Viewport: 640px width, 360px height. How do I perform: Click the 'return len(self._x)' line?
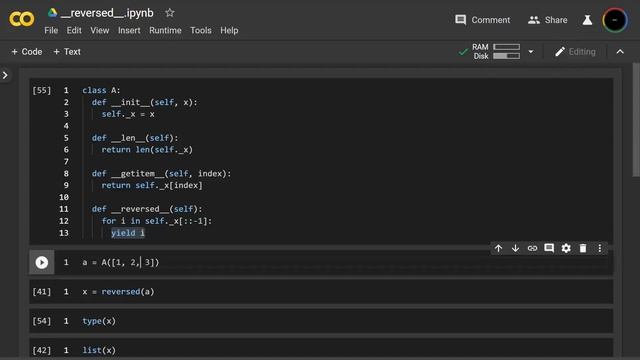click(x=147, y=150)
